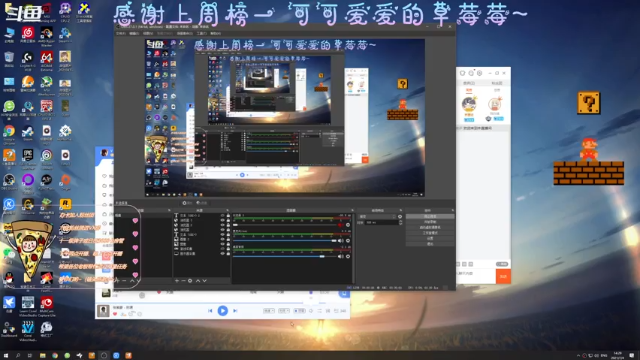Move selected source up in OBS
Viewport: 640px width, 360px height.
[x=198, y=281]
